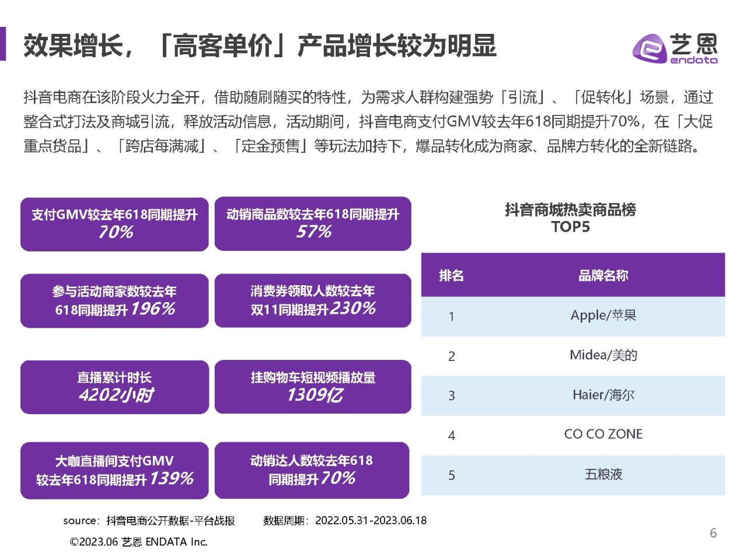Select the 大咖直播间支付GMV 139% card

pyautogui.click(x=114, y=470)
